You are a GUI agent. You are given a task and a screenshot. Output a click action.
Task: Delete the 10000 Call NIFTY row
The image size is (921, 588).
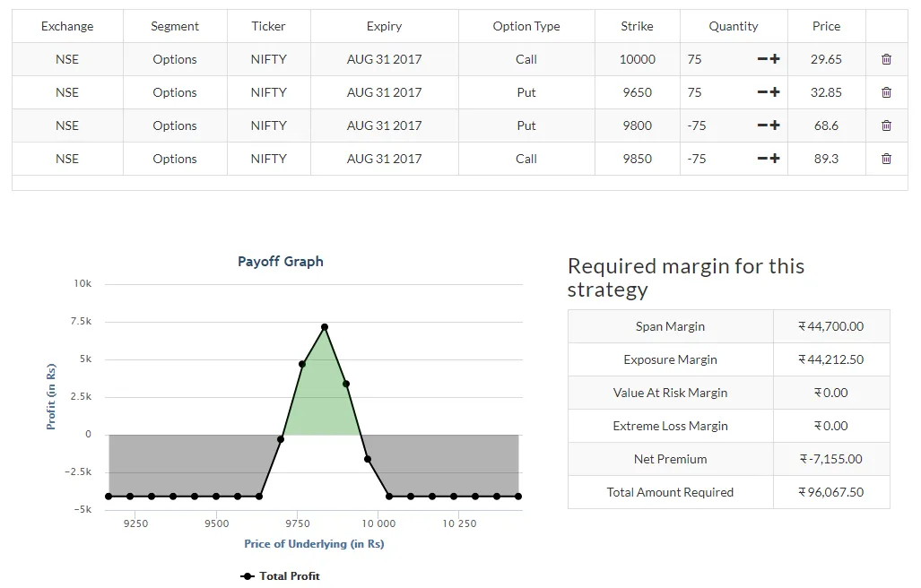[x=886, y=59]
